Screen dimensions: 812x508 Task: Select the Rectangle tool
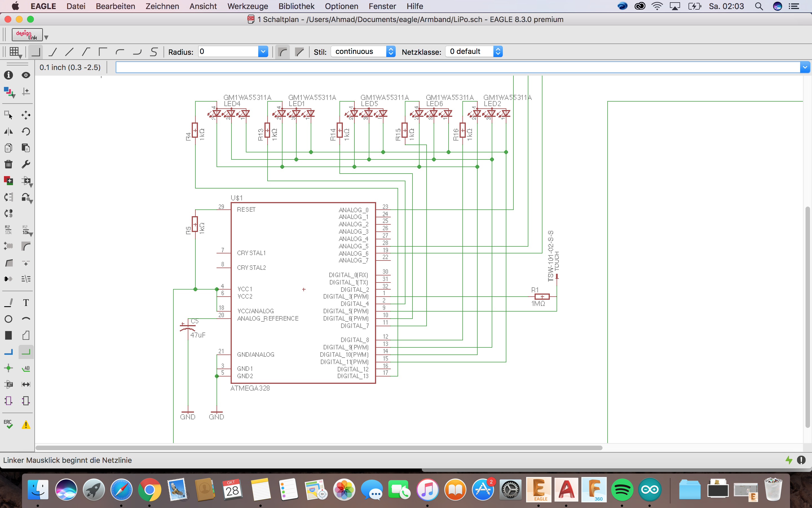click(8, 335)
